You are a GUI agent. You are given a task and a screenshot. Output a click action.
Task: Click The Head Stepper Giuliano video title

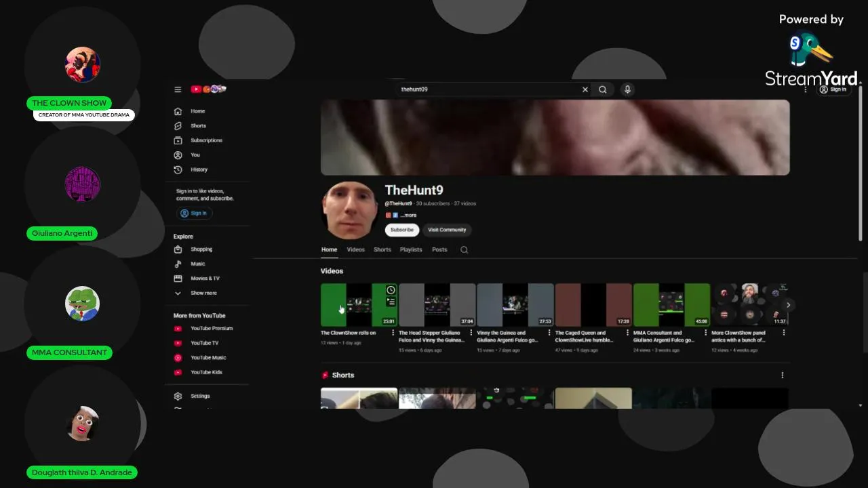[x=430, y=336]
